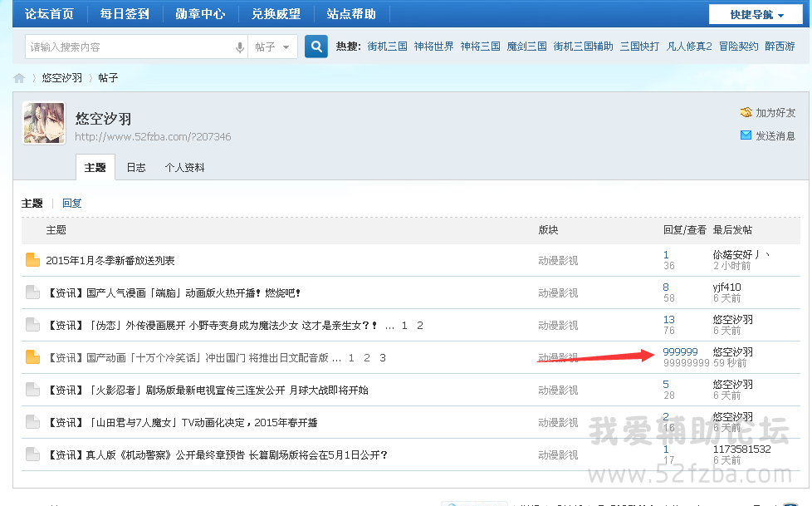The width and height of the screenshot is (812, 506).
Task: Click last post time 2 小时前
Action: pos(731,265)
